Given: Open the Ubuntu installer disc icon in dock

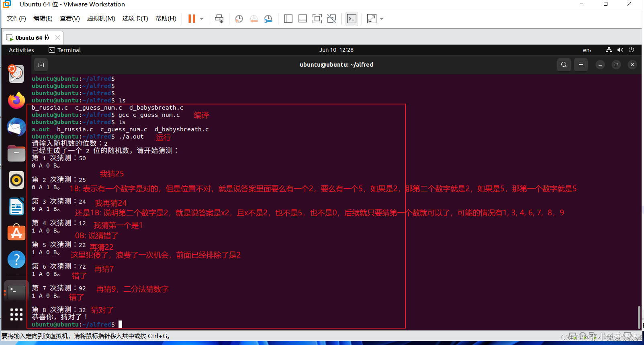Looking at the screenshot, I should pos(16,73).
